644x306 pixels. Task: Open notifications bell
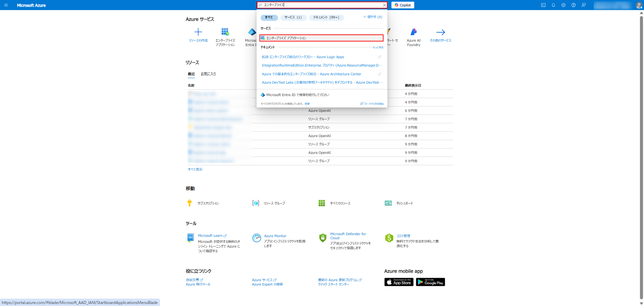click(x=553, y=5)
